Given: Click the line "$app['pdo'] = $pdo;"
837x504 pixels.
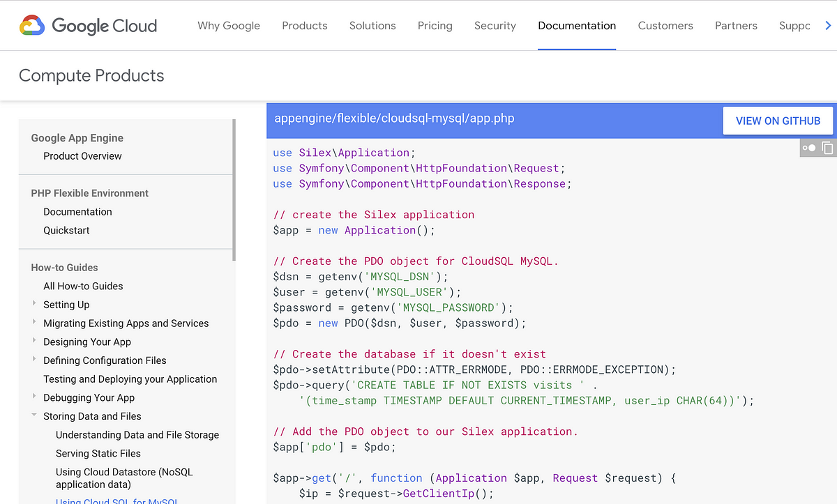Looking at the screenshot, I should pos(334,447).
